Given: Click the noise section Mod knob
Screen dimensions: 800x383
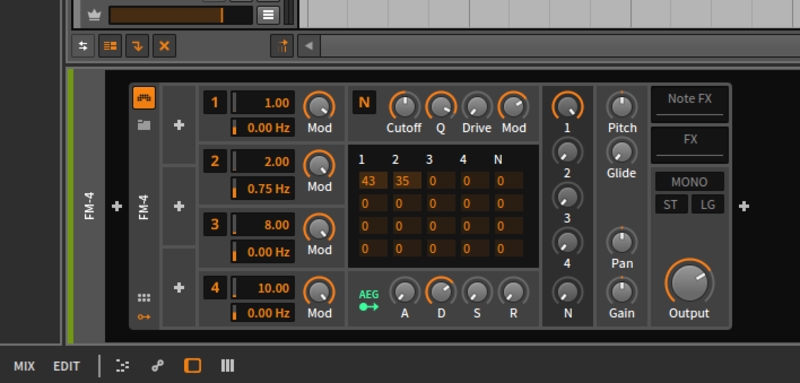Looking at the screenshot, I should tap(513, 107).
